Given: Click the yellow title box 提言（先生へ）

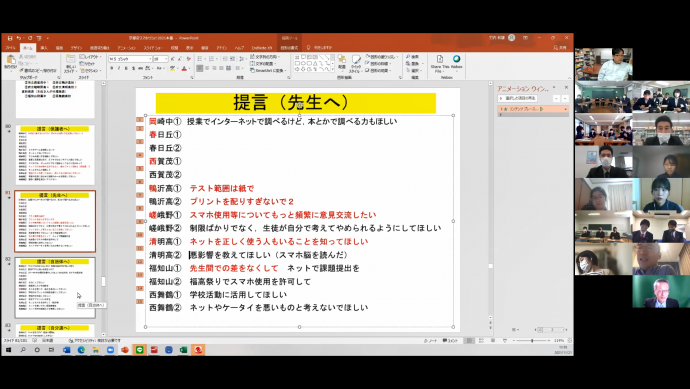Looking at the screenshot, I should pyautogui.click(x=295, y=103).
